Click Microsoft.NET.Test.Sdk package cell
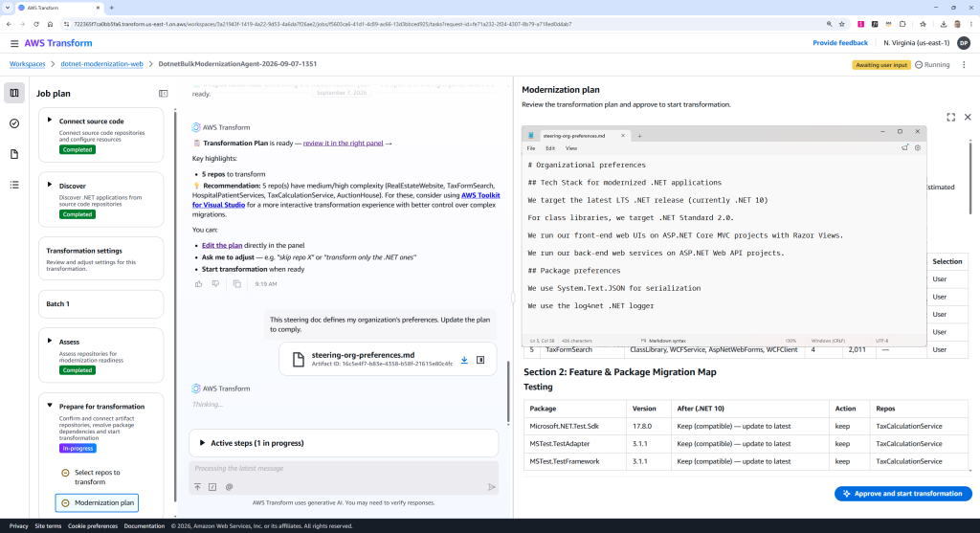980x533 pixels. (x=575, y=426)
